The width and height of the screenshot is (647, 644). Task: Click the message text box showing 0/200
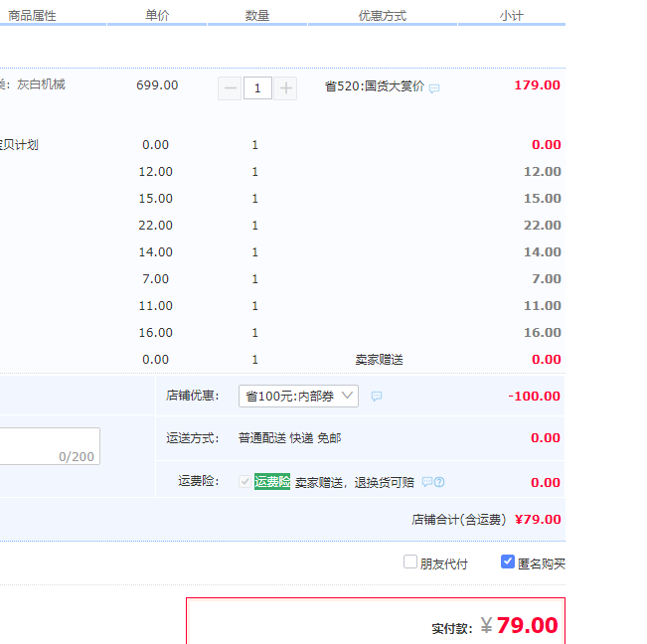tap(50, 446)
